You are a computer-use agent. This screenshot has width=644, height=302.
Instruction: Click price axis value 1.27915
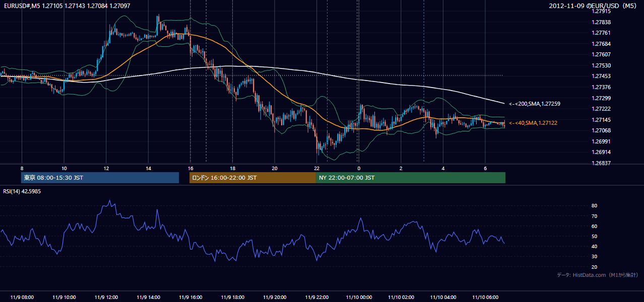point(601,11)
